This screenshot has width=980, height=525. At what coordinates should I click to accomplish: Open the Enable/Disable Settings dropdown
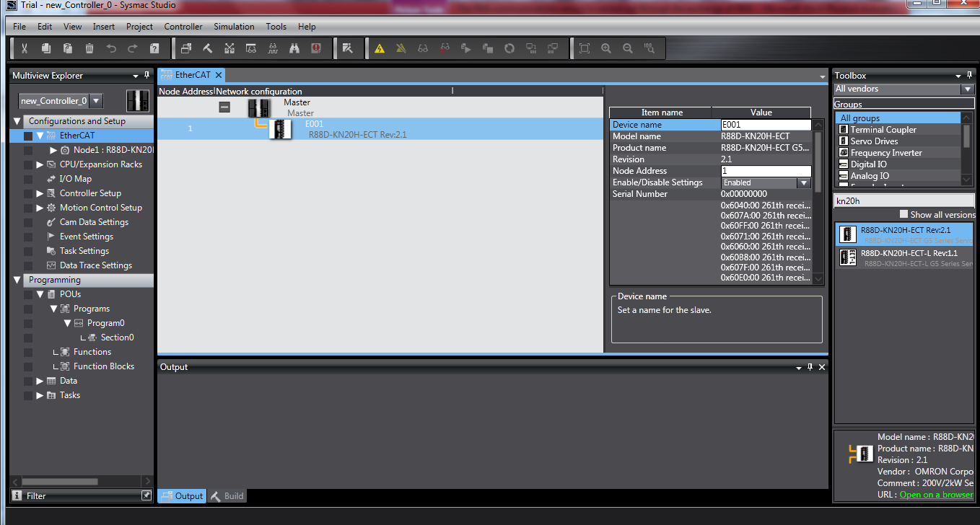[803, 183]
